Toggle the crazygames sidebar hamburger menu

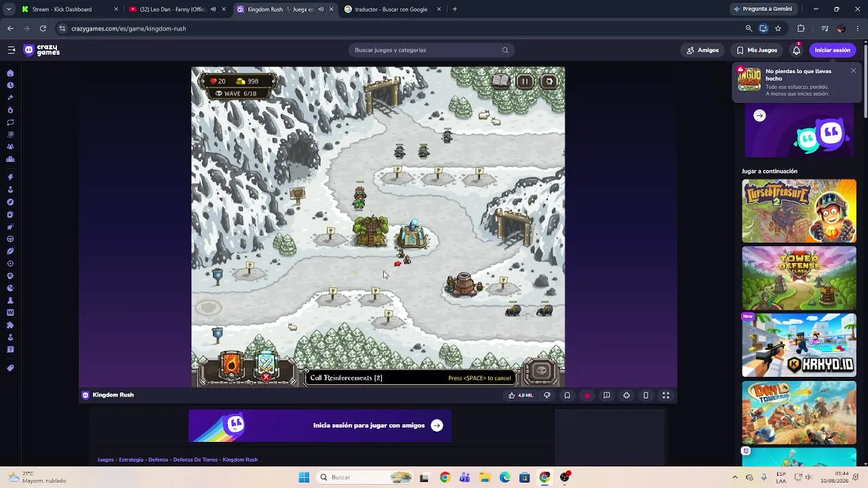[x=12, y=50]
